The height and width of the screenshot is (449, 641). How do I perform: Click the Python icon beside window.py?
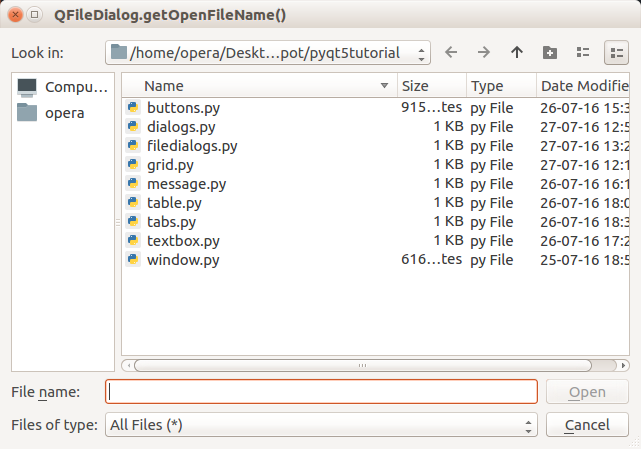pyautogui.click(x=133, y=259)
